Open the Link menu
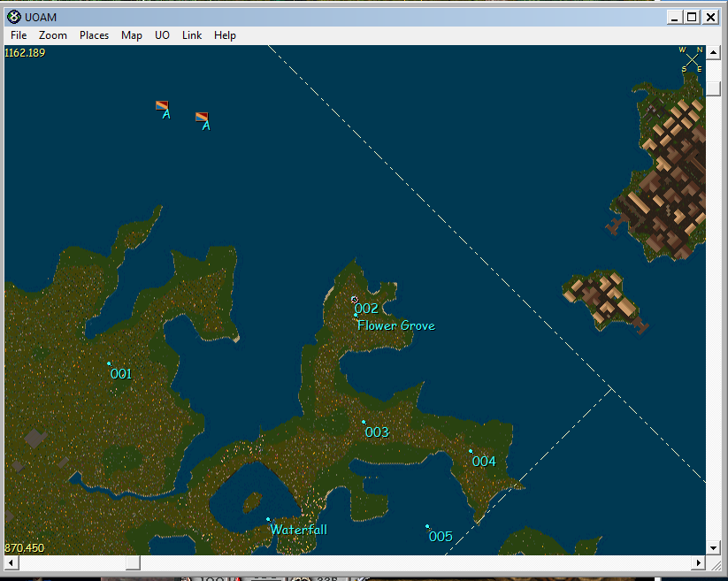Screen dimensions: 728x581 click(x=192, y=35)
